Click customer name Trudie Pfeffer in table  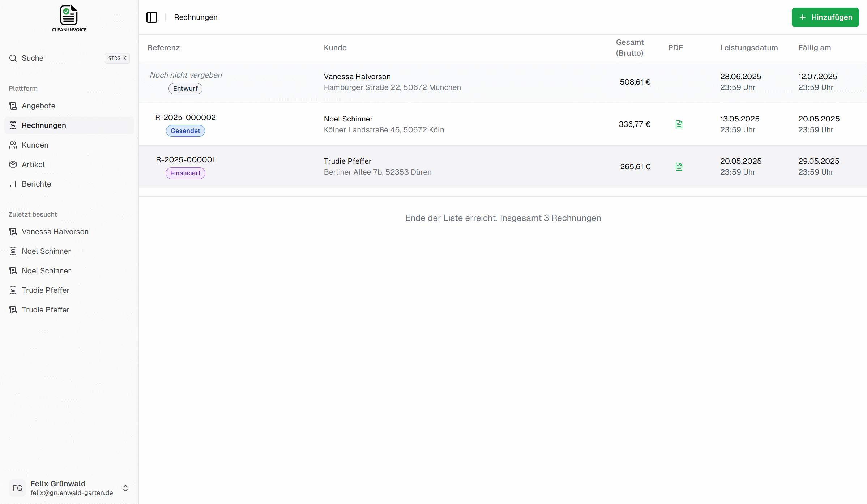347,161
